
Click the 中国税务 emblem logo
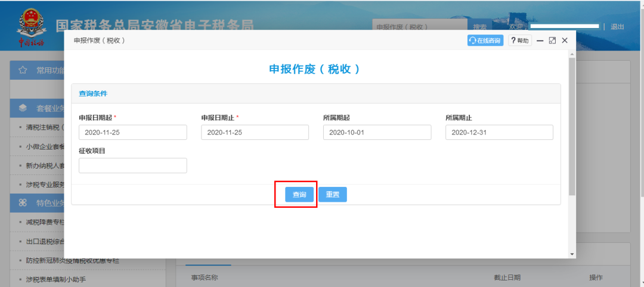pyautogui.click(x=31, y=27)
